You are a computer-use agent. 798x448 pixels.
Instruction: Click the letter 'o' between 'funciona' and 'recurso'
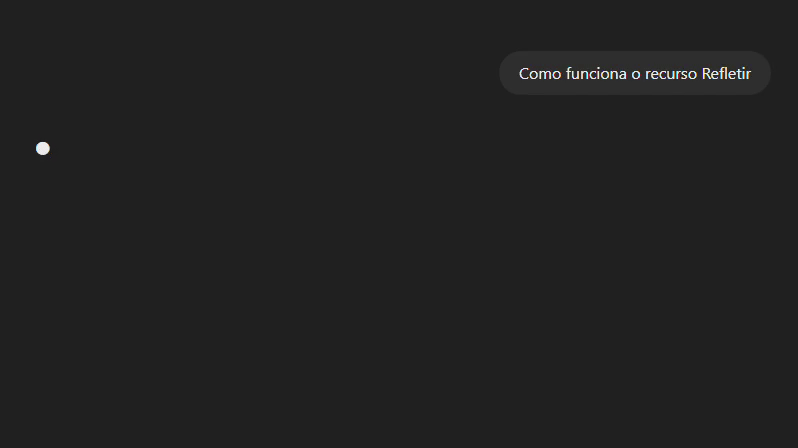click(636, 74)
